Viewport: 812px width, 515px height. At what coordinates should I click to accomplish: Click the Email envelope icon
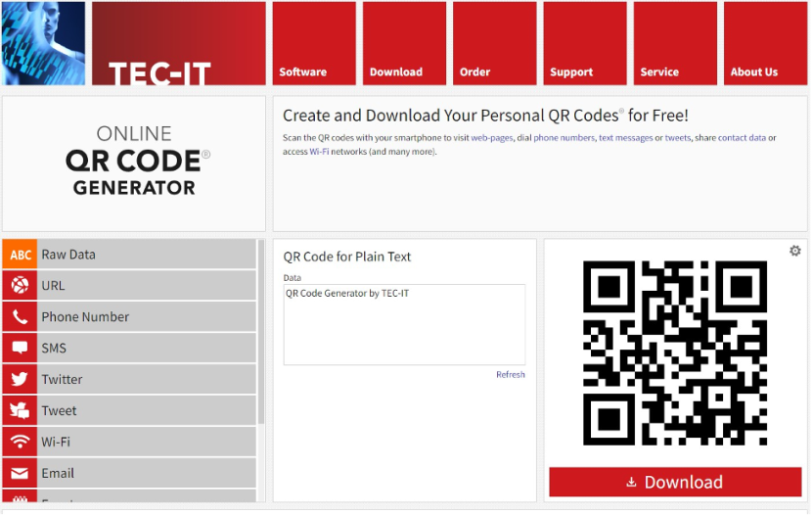point(20,474)
